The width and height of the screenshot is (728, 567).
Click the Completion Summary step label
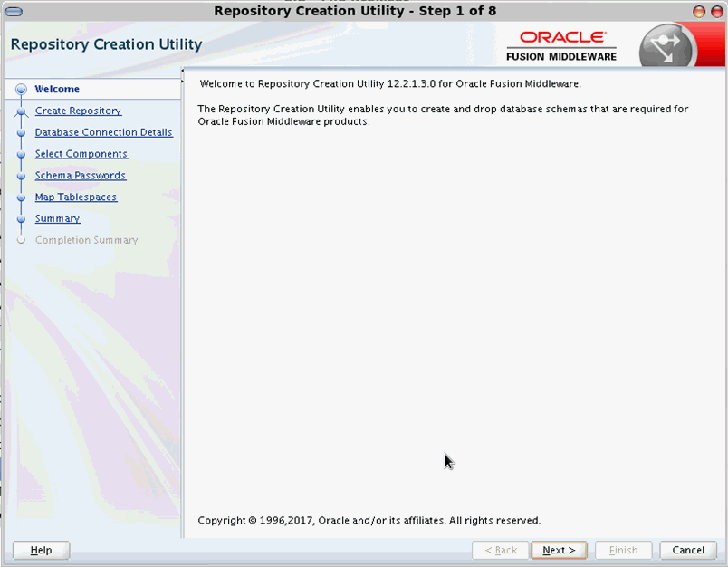[x=86, y=240]
